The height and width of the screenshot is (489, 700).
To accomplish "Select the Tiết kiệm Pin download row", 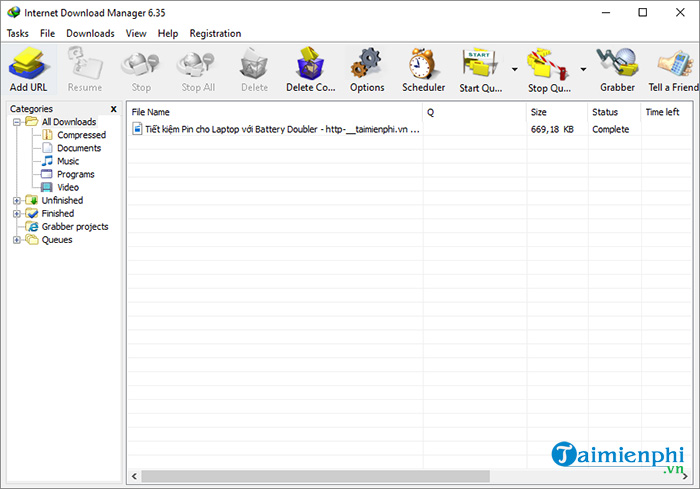I will tap(409, 129).
